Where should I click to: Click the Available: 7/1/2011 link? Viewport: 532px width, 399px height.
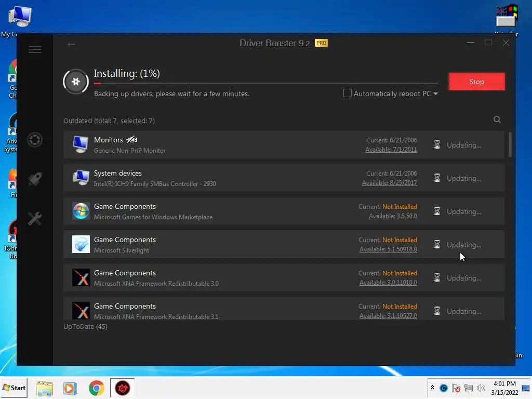click(x=391, y=150)
